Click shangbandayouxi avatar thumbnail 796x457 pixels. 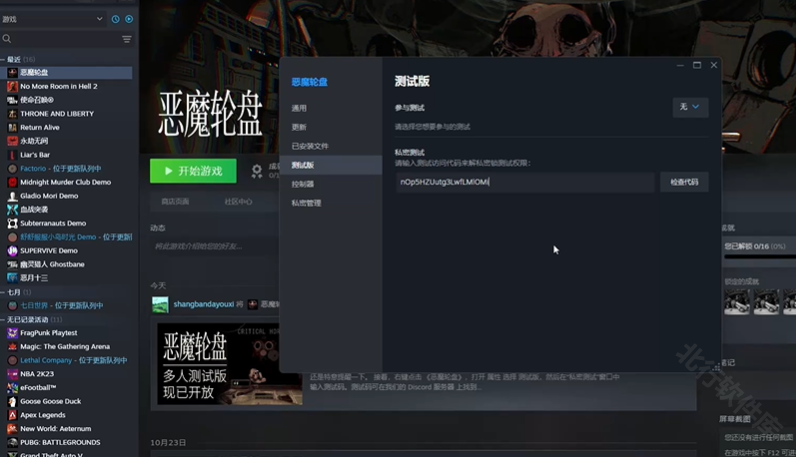(x=160, y=305)
